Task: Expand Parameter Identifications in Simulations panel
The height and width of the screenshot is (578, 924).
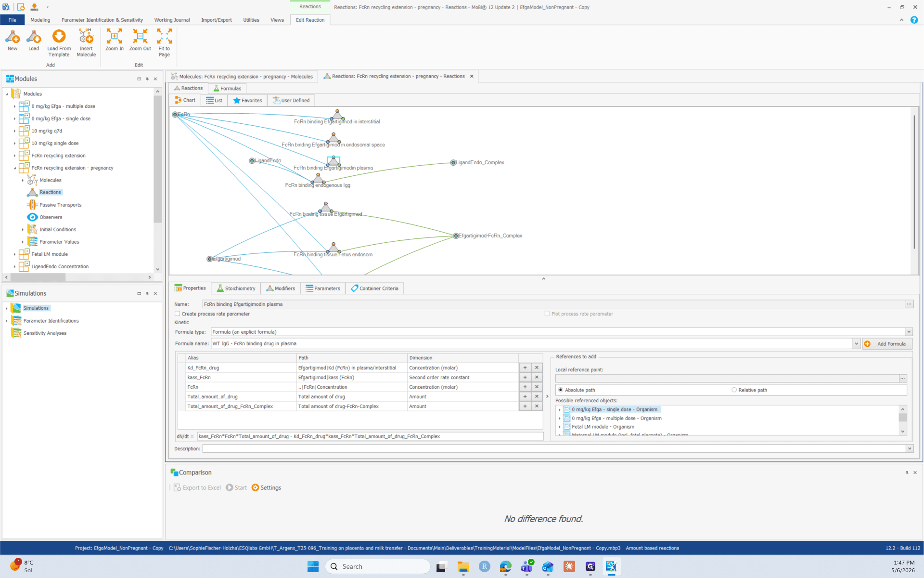Action: [6, 321]
